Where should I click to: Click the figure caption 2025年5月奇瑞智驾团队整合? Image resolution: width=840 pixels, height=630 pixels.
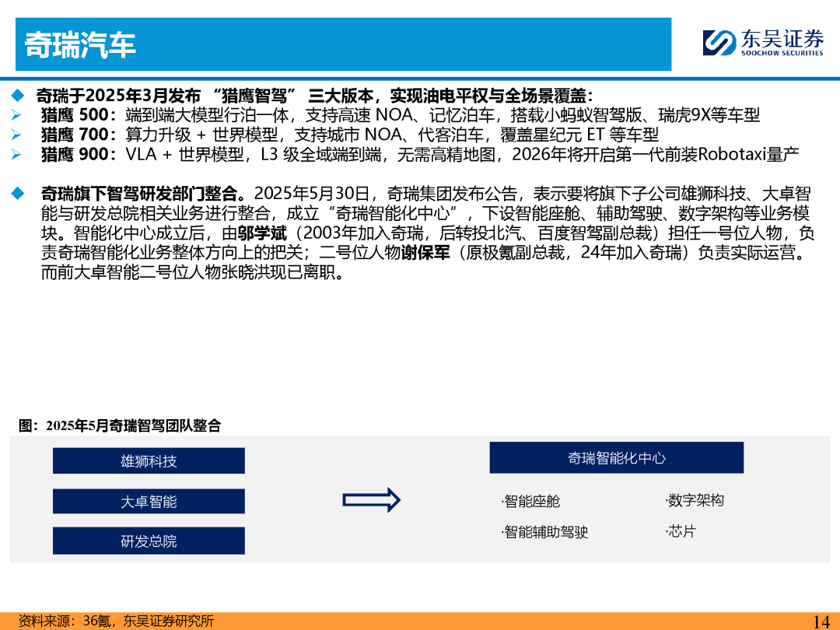point(134,426)
